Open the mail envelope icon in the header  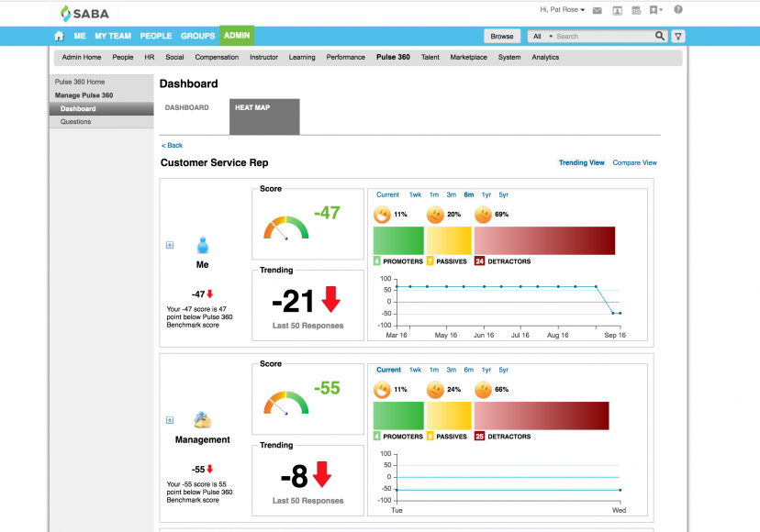click(x=598, y=10)
